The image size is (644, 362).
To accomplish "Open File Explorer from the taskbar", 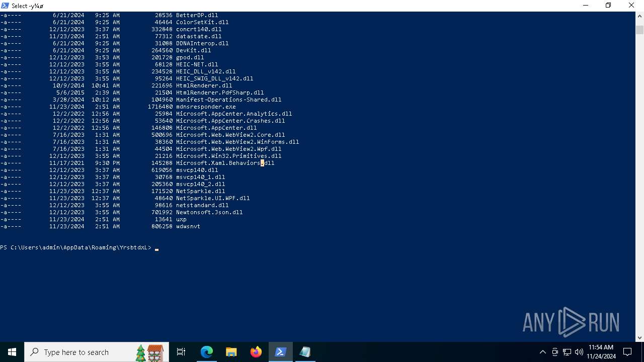I will click(231, 352).
